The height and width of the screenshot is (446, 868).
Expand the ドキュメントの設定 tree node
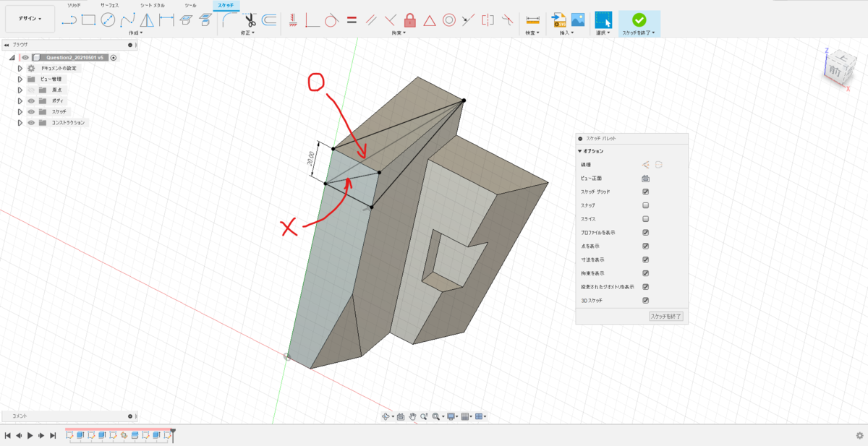pyautogui.click(x=20, y=68)
